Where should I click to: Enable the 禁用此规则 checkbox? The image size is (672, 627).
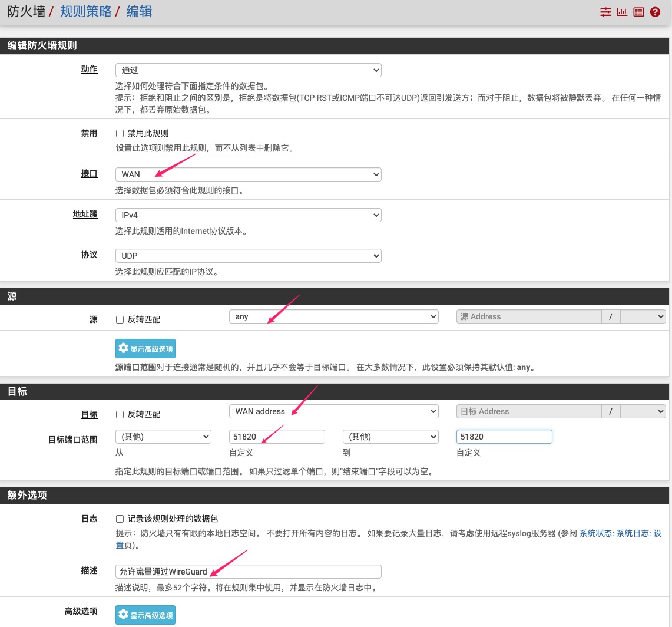120,134
